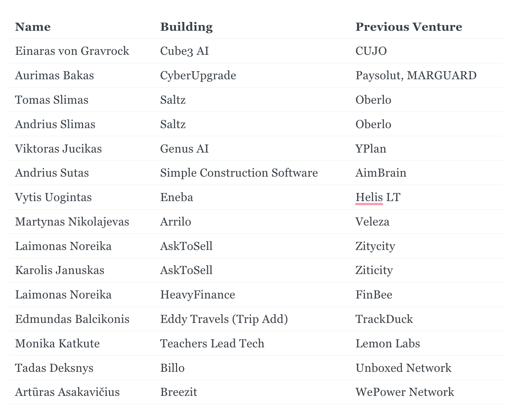Click the Paysolut, MARGUARD cell
This screenshot has width=532, height=417.
416,76
